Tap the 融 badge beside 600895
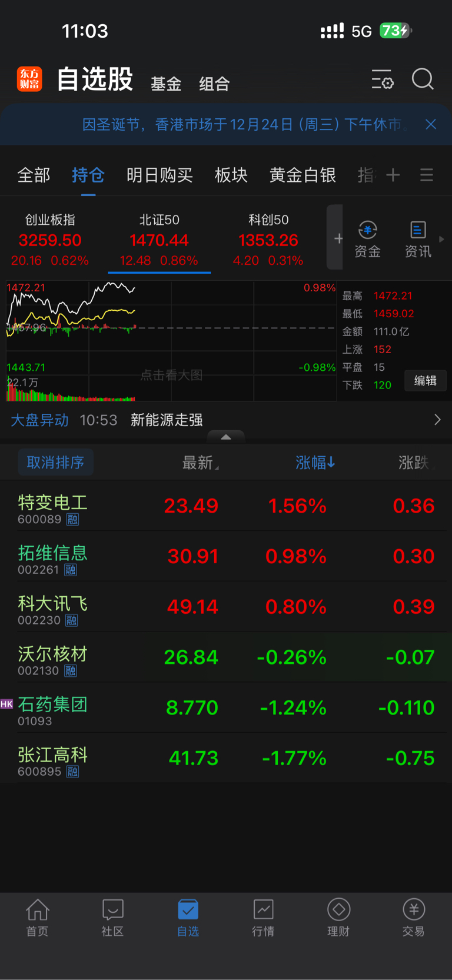Viewport: 452px width, 980px height. point(72,772)
